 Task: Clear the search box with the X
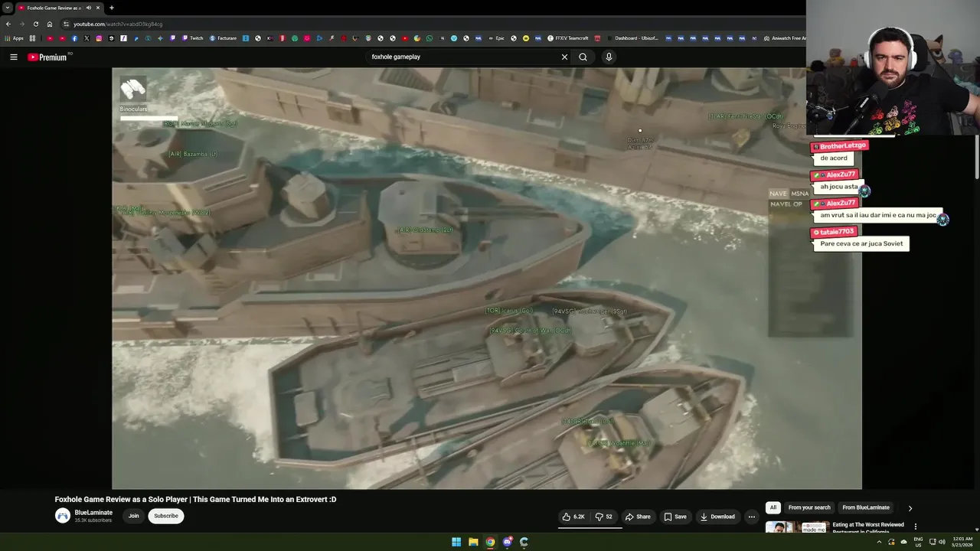pyautogui.click(x=564, y=57)
